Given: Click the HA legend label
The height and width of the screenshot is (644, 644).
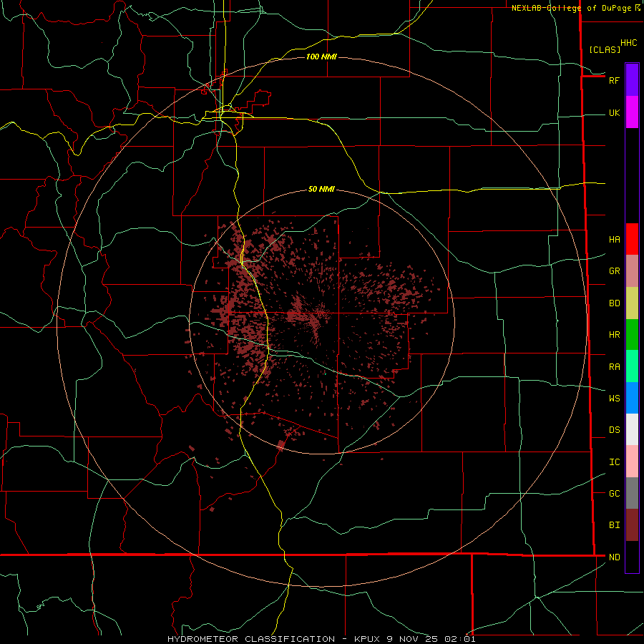Looking at the screenshot, I should click(x=614, y=240).
